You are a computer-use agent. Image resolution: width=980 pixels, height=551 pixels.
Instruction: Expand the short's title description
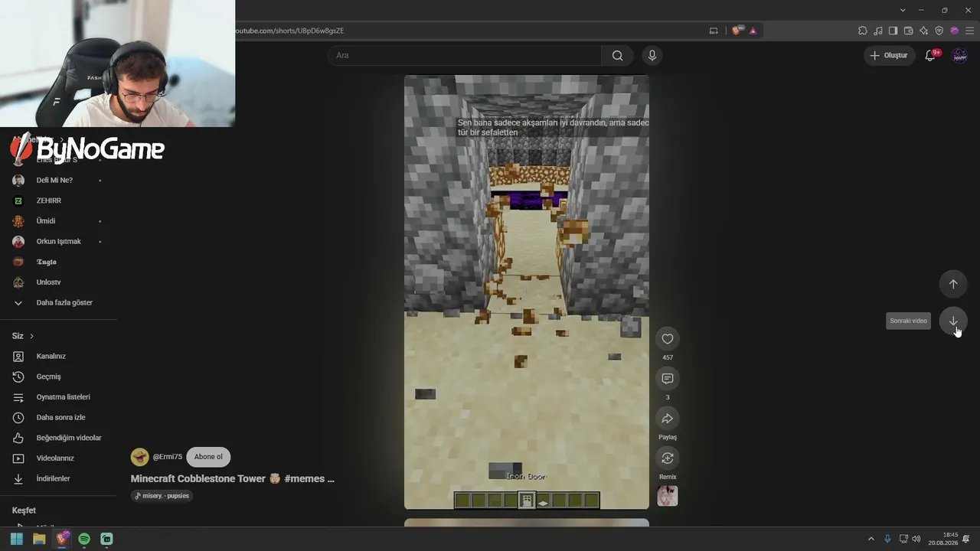click(x=233, y=478)
